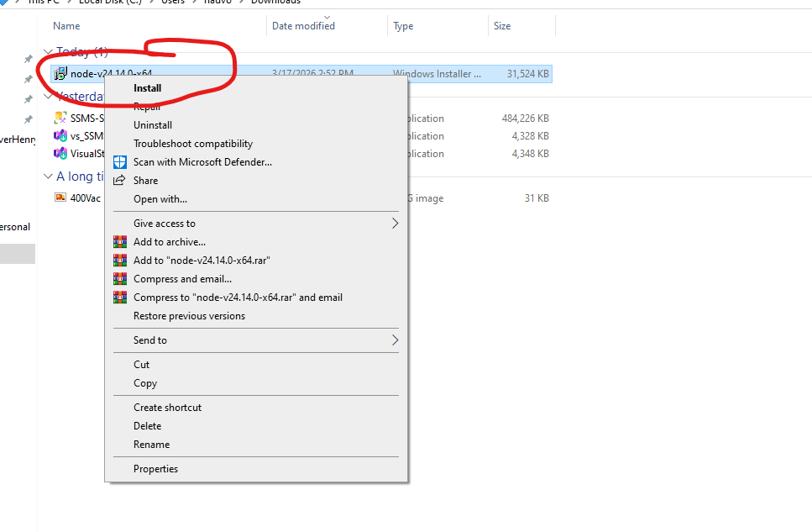Viewport: 812px width, 532px height.
Task: Click the vs_SSMS installer icon
Action: click(60, 136)
